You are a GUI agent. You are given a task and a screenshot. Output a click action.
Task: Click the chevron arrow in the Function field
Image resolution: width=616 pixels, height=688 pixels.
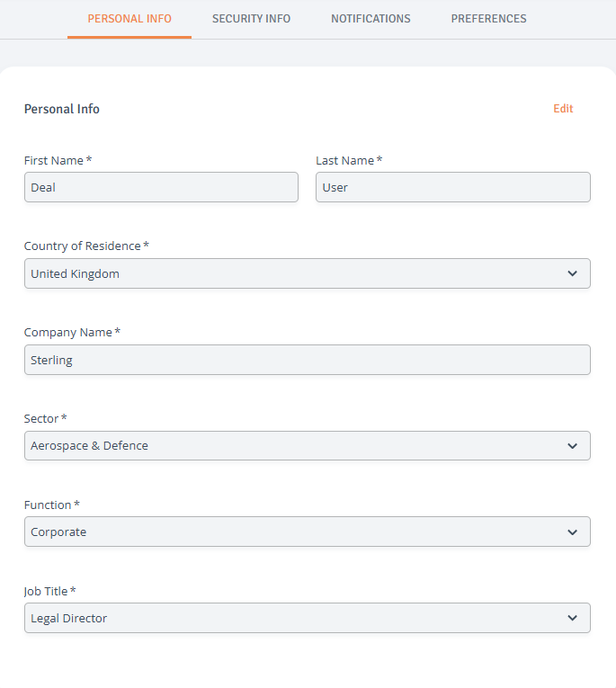(572, 532)
